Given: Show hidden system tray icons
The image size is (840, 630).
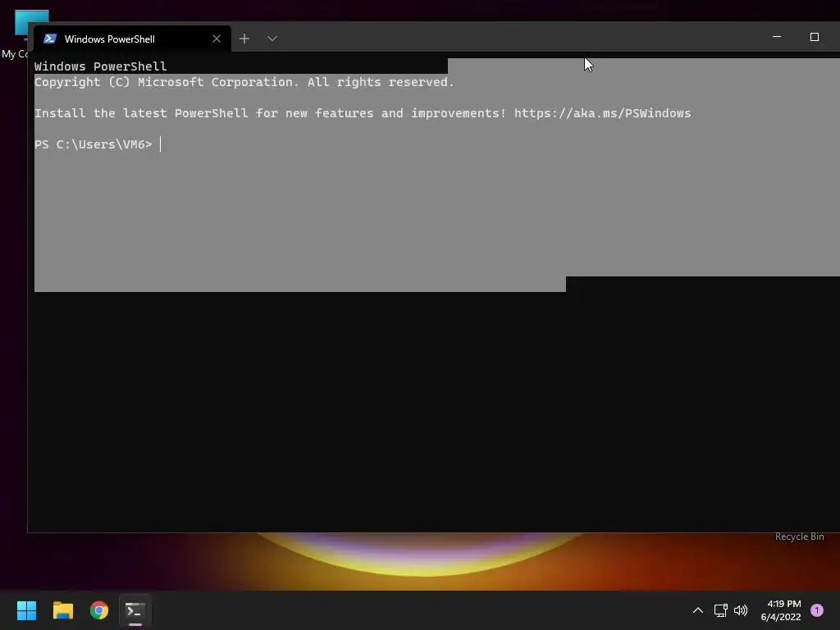Looking at the screenshot, I should [698, 610].
